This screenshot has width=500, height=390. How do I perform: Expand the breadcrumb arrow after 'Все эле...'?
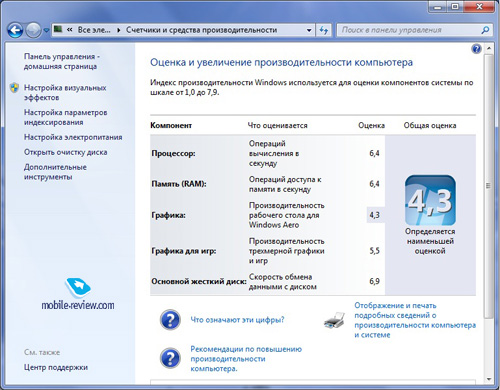click(118, 30)
